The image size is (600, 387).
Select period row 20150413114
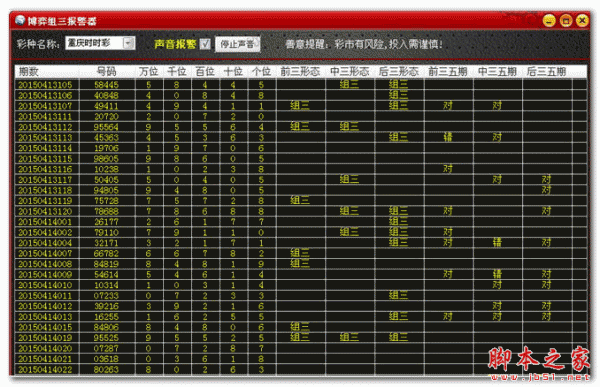pos(300,148)
